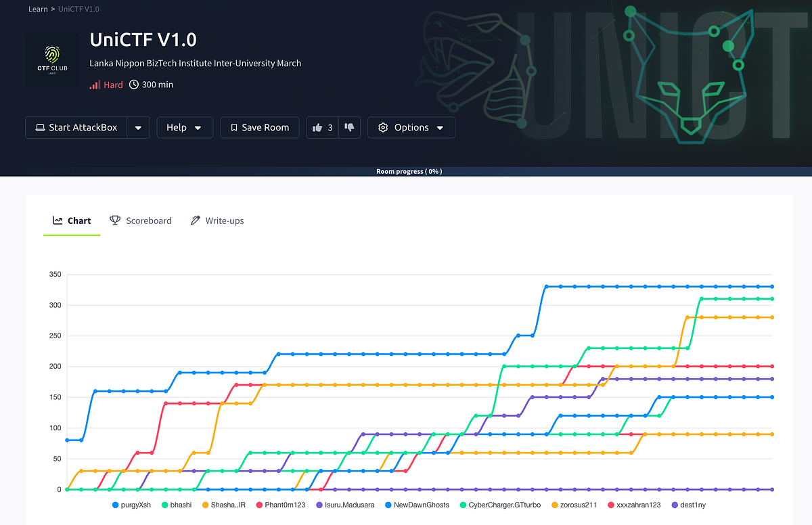Click the monitor icon on Start AttackBox
812x525 pixels.
click(x=40, y=127)
